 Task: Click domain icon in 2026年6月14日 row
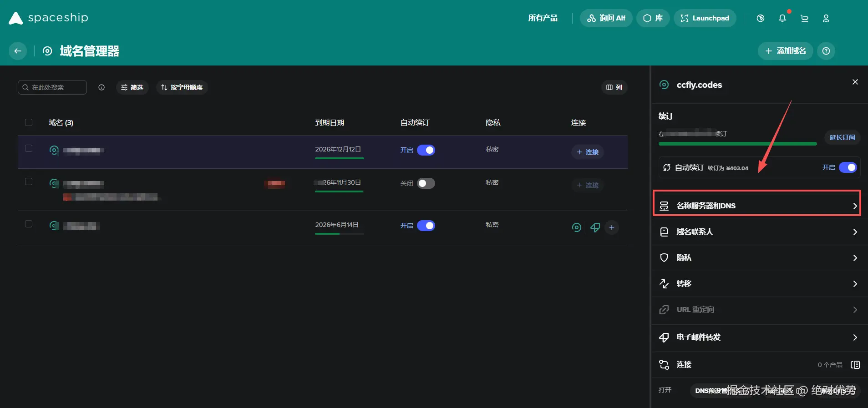tap(54, 226)
